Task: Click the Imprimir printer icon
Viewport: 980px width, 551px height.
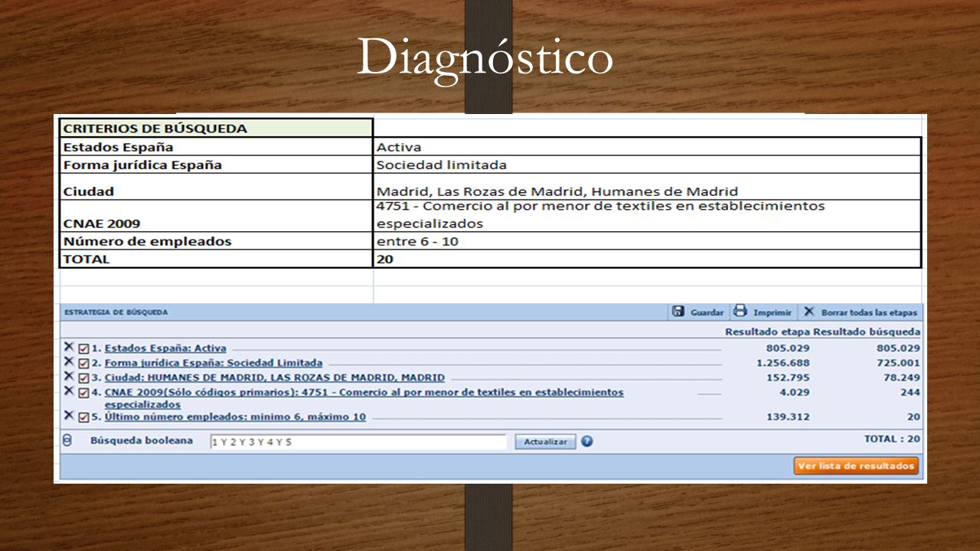Action: tap(740, 311)
